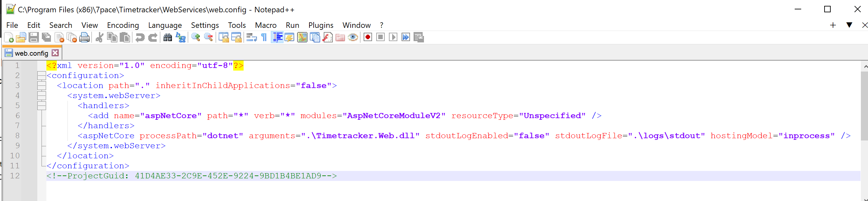Click the vertical scrollbar up arrow

click(x=865, y=67)
